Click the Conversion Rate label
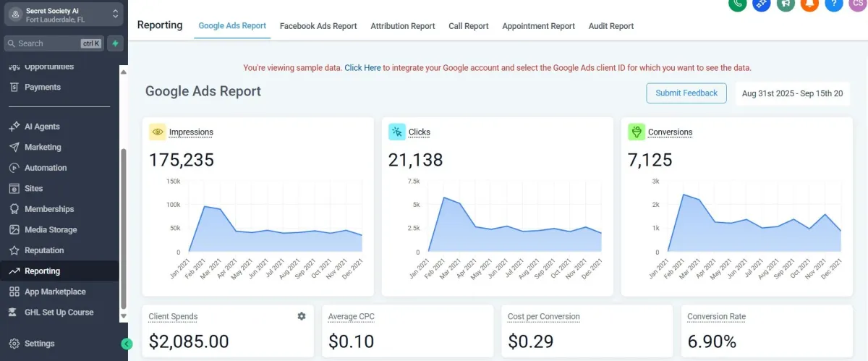 coord(716,316)
